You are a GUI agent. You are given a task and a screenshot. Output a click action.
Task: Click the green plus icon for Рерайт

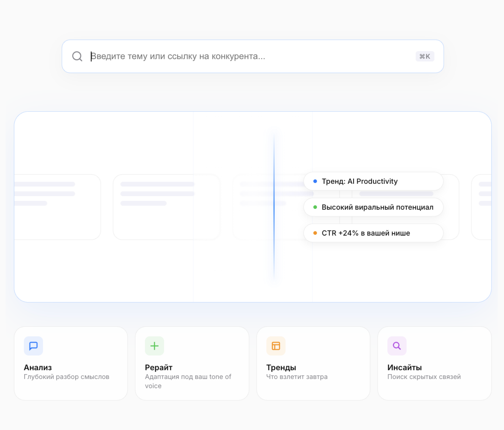(154, 346)
